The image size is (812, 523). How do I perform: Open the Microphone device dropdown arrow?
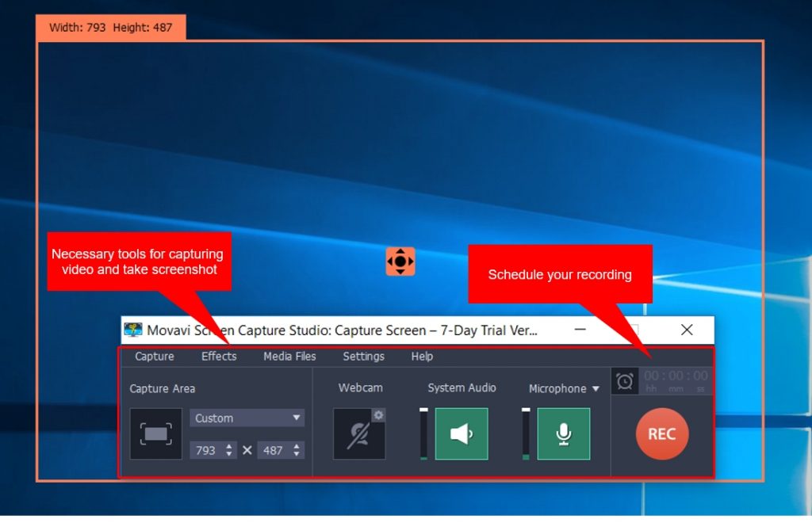pyautogui.click(x=596, y=389)
